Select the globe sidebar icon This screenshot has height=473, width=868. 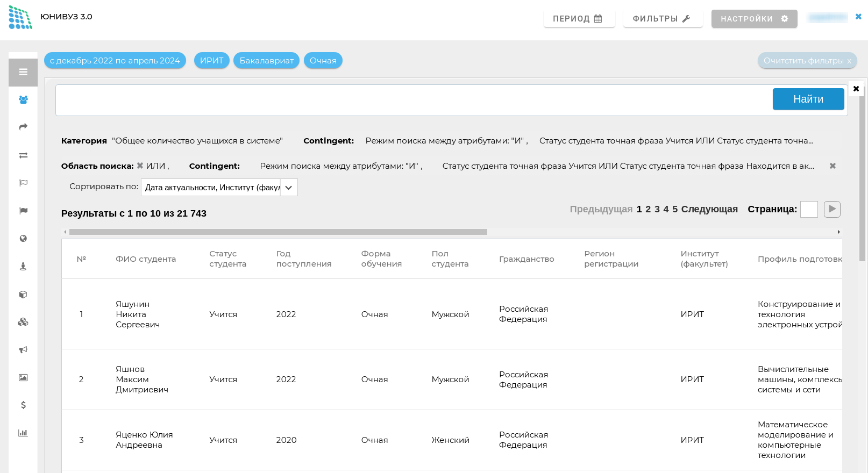[23, 238]
